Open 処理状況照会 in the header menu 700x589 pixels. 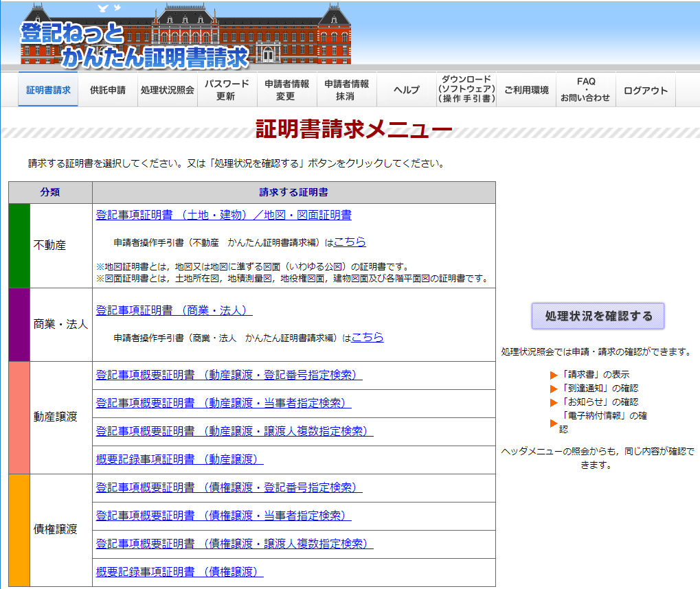168,90
